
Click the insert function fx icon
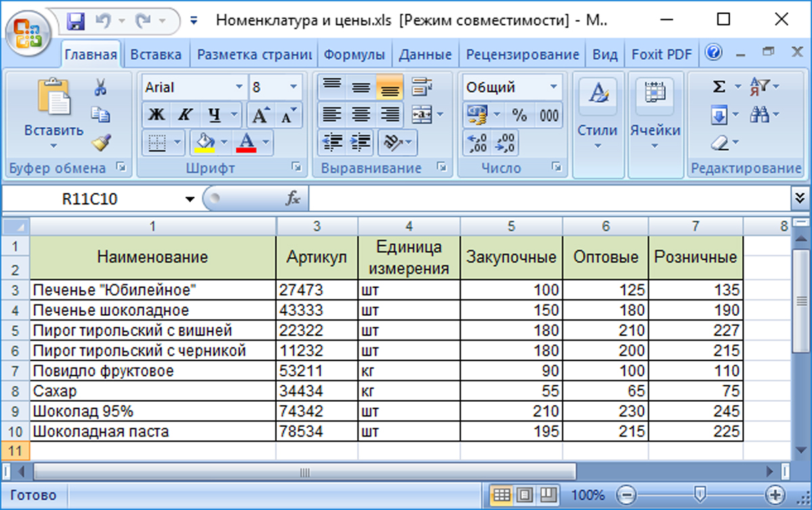click(293, 198)
